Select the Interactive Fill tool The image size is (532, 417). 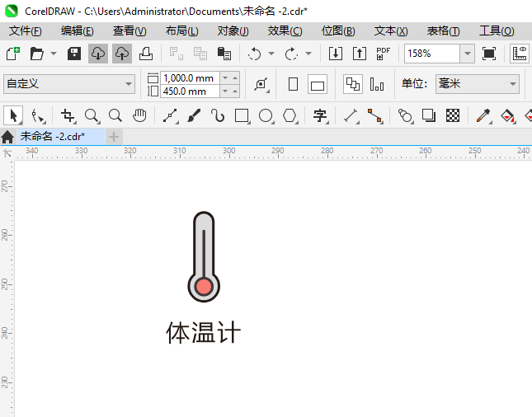[507, 116]
